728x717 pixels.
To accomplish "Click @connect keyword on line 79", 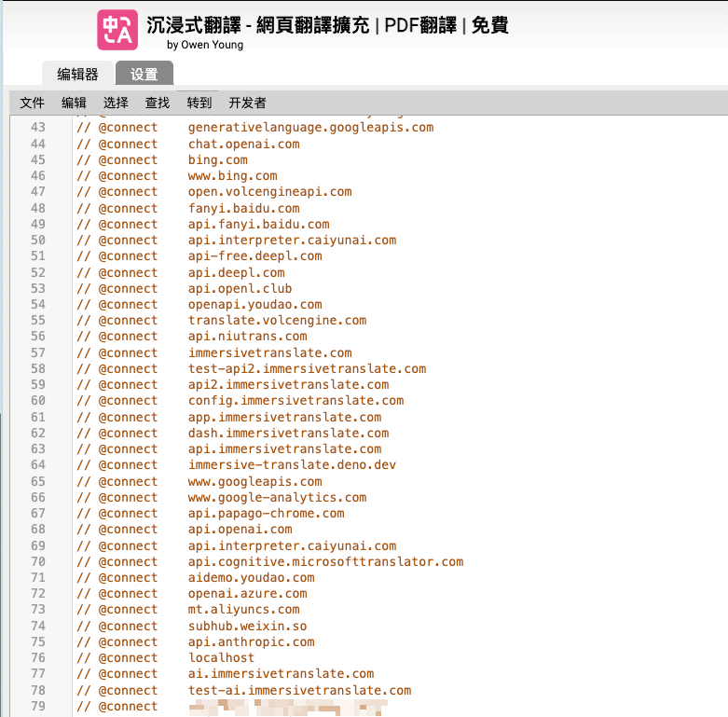I will tap(128, 707).
